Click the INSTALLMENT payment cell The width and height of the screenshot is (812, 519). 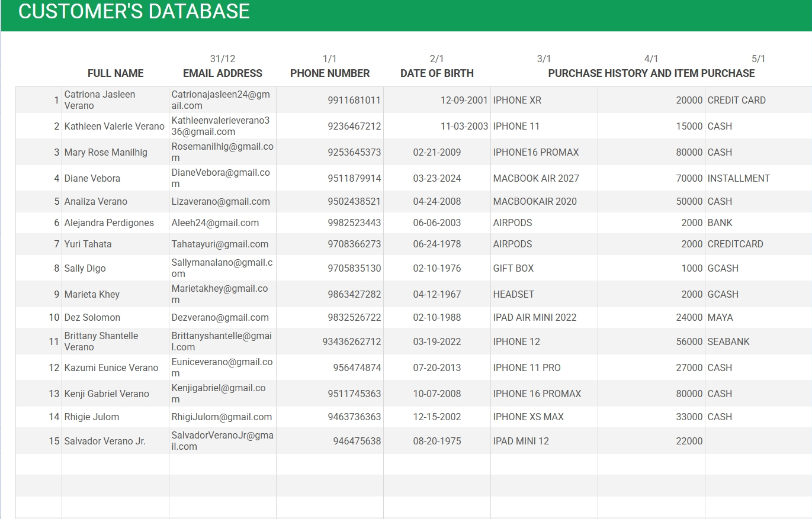pyautogui.click(x=759, y=178)
